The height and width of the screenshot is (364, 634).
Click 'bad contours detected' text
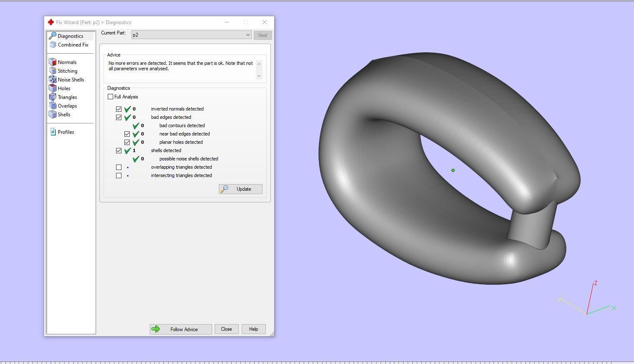coord(182,125)
